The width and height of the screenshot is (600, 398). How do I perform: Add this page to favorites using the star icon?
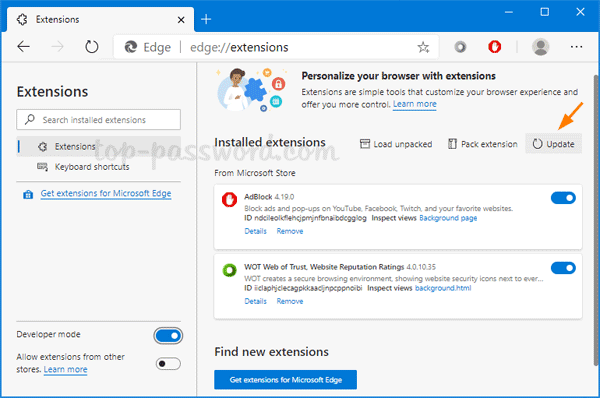[423, 47]
